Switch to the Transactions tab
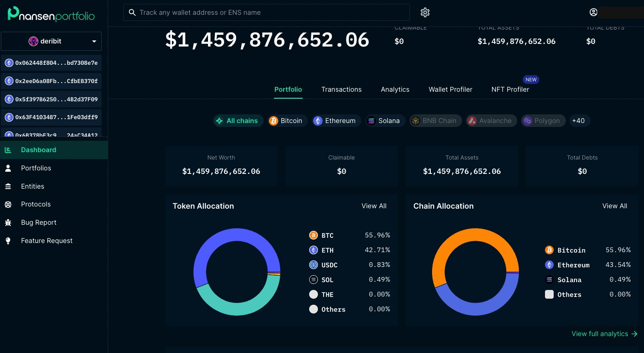This screenshot has width=644, height=353. coord(341,89)
